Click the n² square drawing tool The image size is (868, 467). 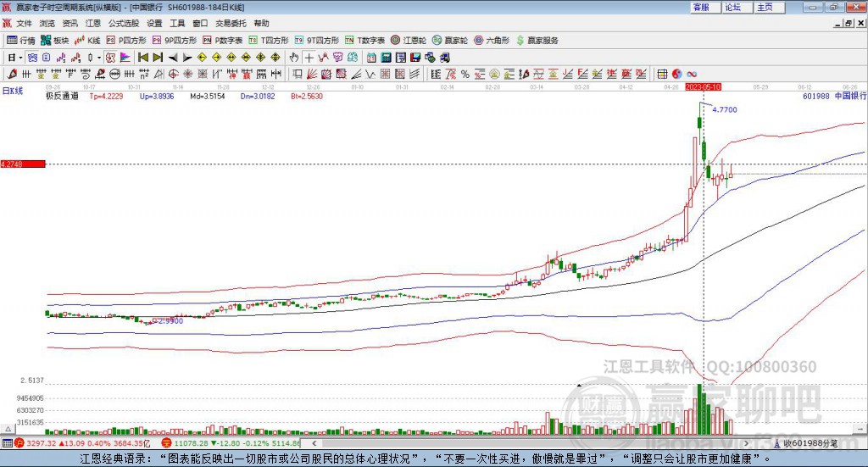coord(144,74)
